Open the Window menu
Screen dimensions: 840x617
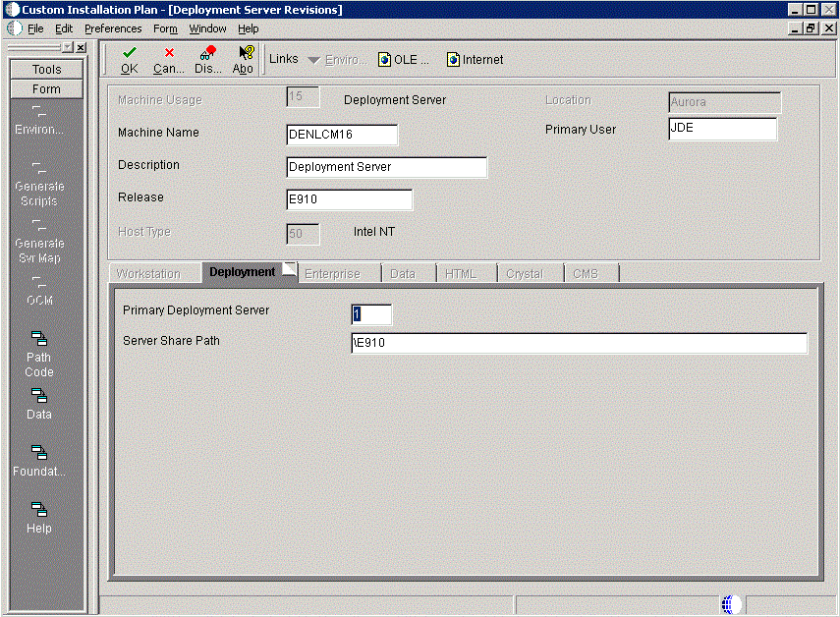coord(207,28)
